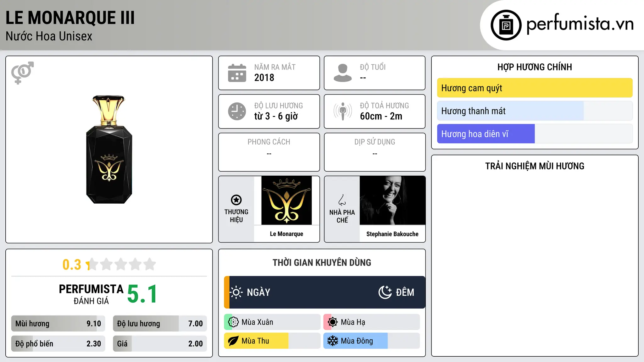644x362 pixels.
Task: Click the moon icon next to Đêm
Action: (x=385, y=292)
